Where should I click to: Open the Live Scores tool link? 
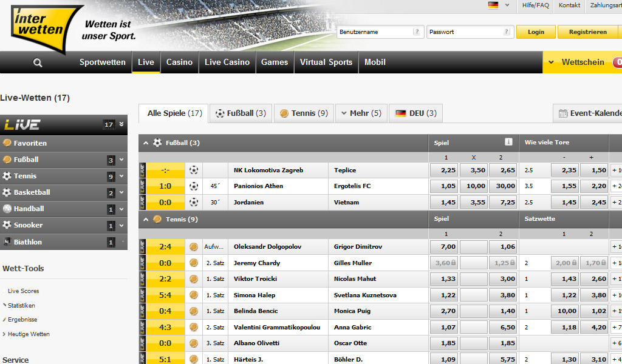coord(24,291)
